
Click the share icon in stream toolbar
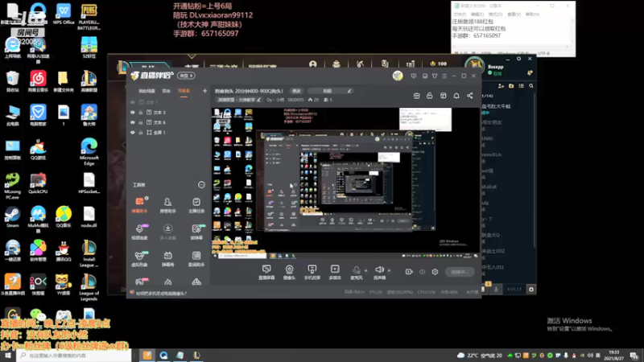point(470,96)
